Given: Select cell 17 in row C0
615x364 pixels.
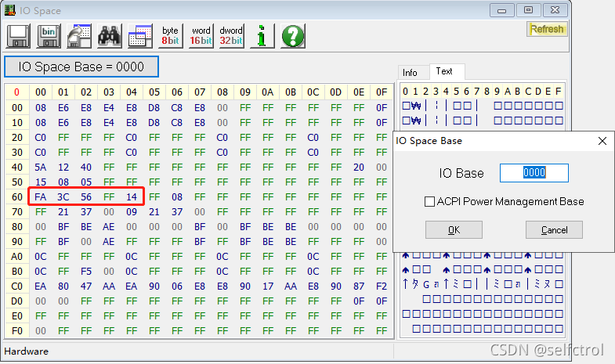Looking at the screenshot, I should [x=268, y=286].
